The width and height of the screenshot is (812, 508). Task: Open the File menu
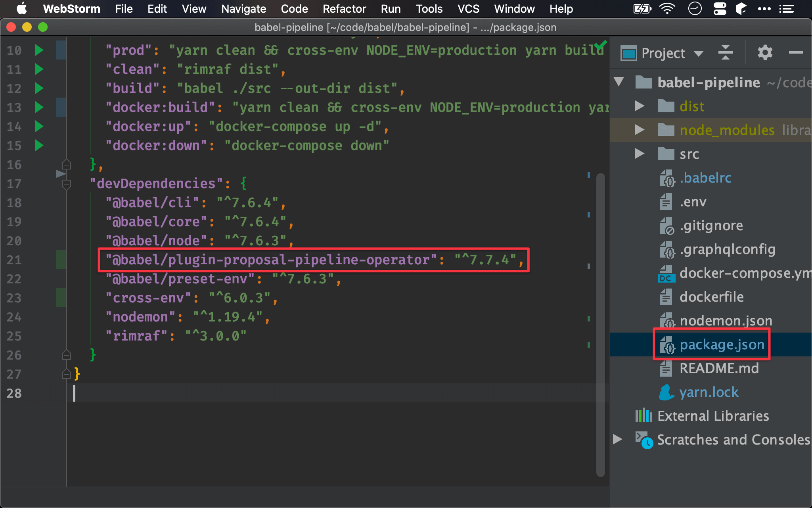click(x=124, y=9)
